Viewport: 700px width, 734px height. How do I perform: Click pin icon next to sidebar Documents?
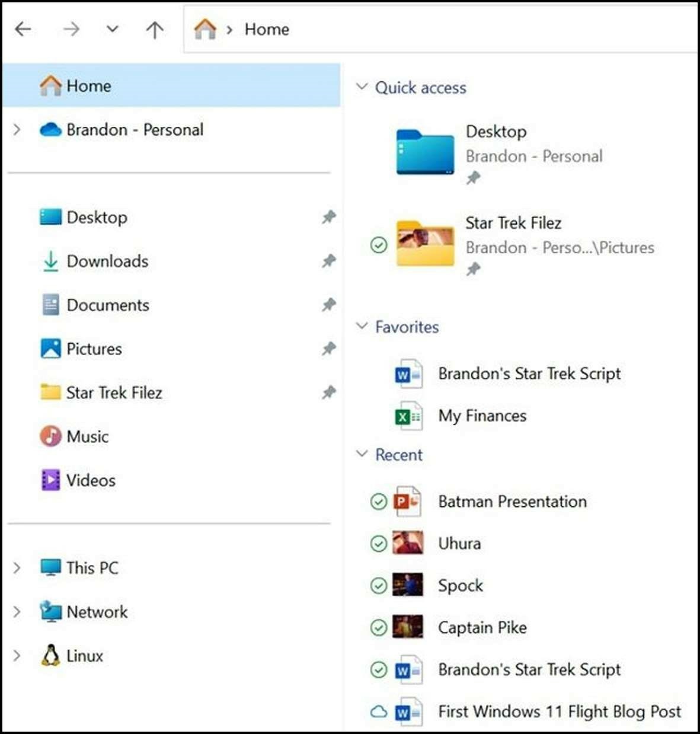point(329,305)
